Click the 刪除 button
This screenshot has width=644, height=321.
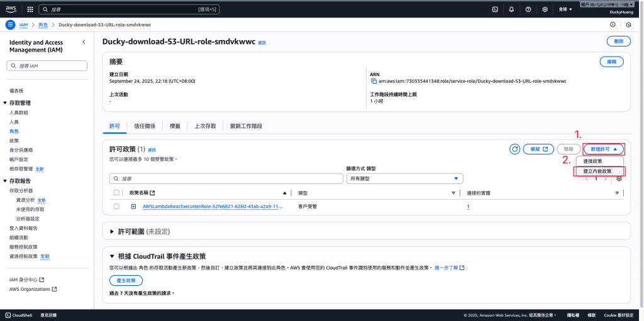coord(619,41)
